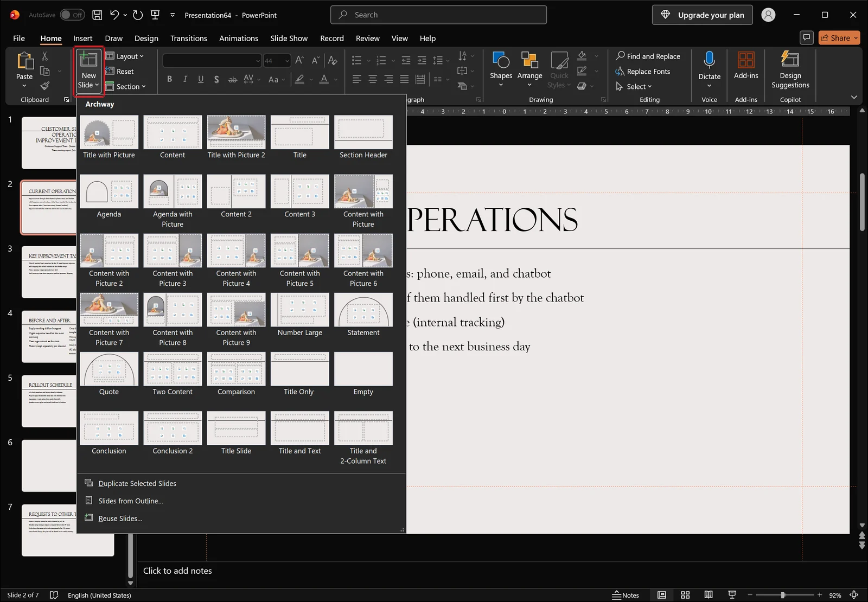
Task: Expand the Section dropdown
Action: [x=125, y=87]
